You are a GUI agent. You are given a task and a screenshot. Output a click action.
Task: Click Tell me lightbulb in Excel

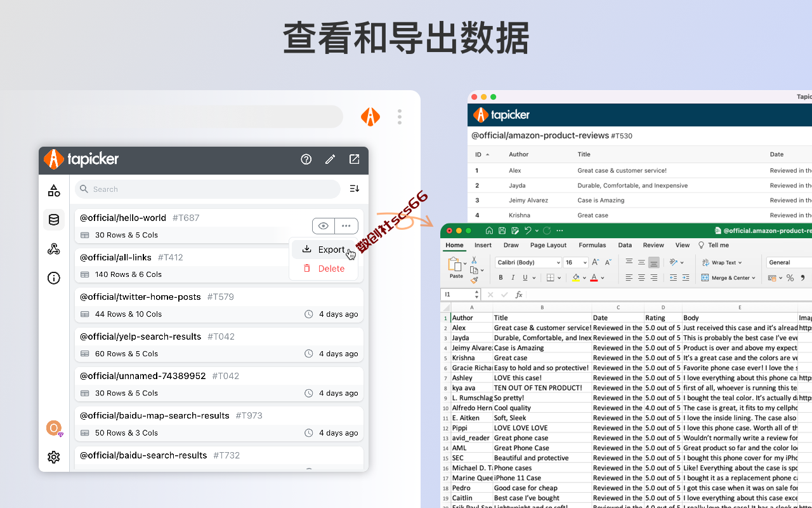point(701,245)
